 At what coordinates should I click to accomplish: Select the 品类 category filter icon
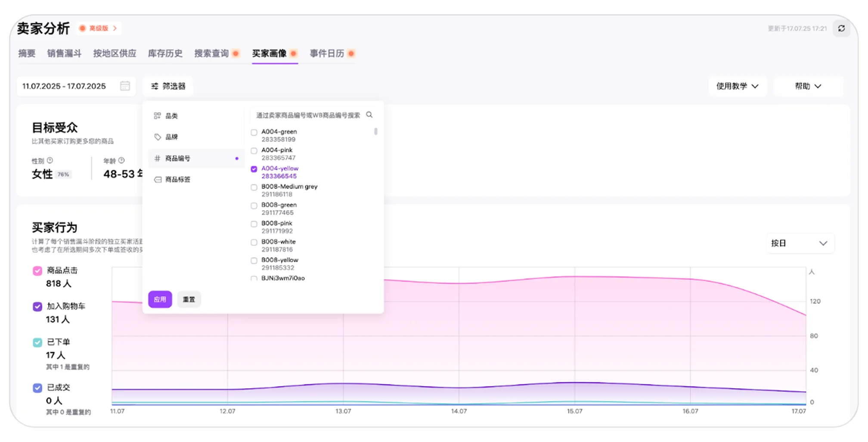point(158,115)
